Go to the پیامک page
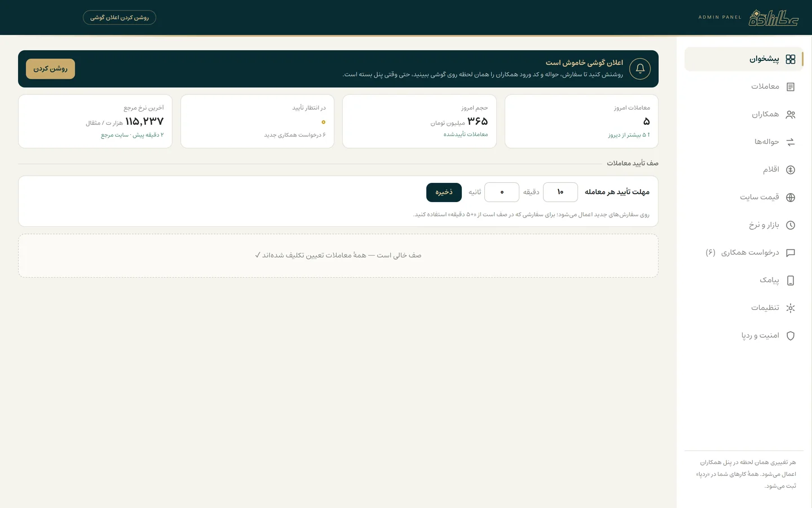This screenshot has width=812, height=508. 744,281
